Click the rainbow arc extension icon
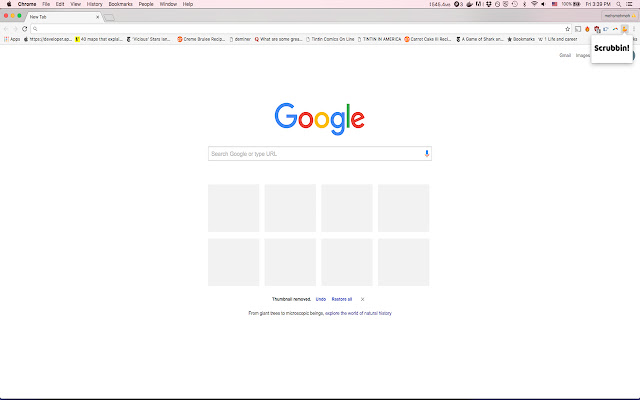Viewport: 640px width, 400px height. tap(615, 29)
